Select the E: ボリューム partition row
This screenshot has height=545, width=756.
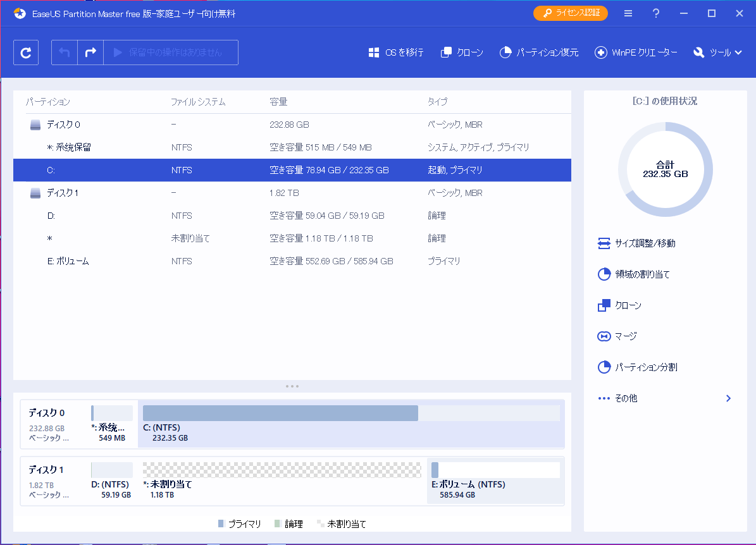click(292, 261)
